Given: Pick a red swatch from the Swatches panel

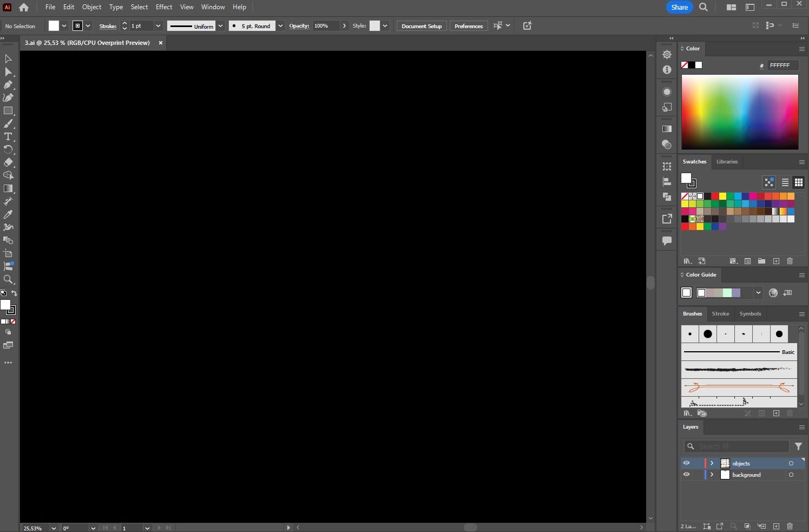Looking at the screenshot, I should tap(714, 196).
